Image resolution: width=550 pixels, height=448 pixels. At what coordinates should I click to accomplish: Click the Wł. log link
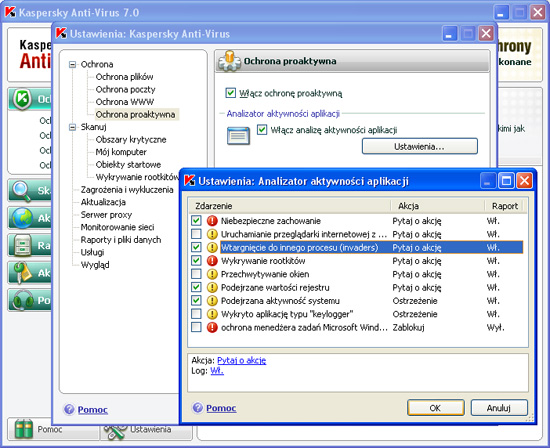[217, 371]
